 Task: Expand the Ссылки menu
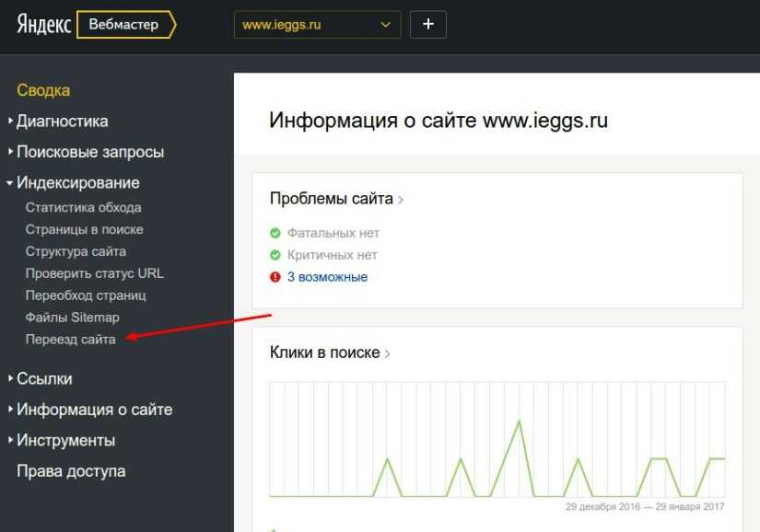tap(44, 378)
